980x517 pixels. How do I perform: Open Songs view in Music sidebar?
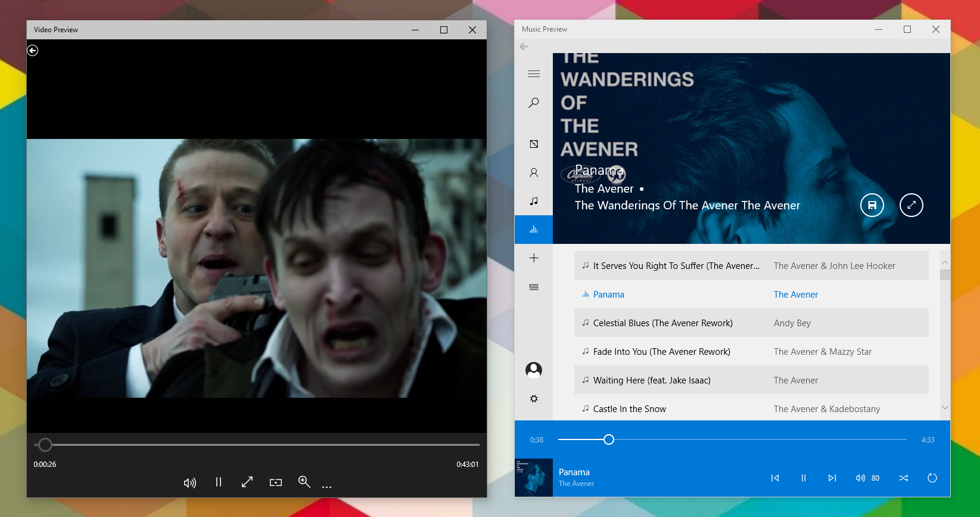click(x=534, y=201)
